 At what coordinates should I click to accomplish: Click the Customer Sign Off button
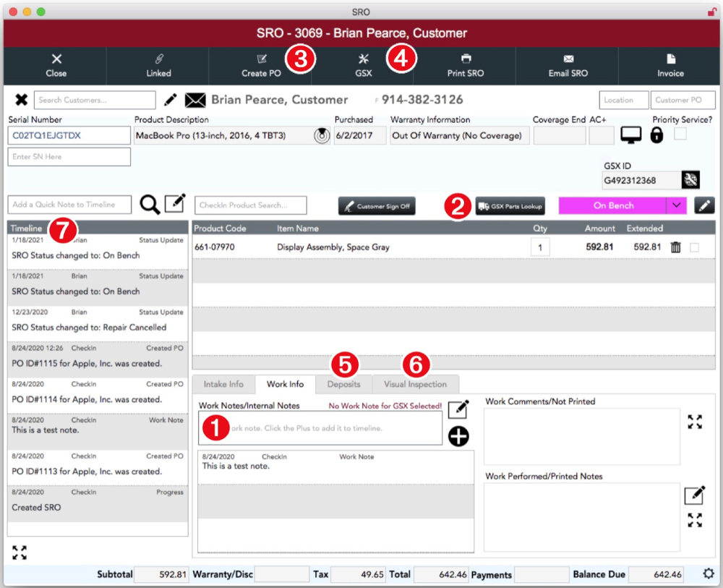(x=377, y=206)
